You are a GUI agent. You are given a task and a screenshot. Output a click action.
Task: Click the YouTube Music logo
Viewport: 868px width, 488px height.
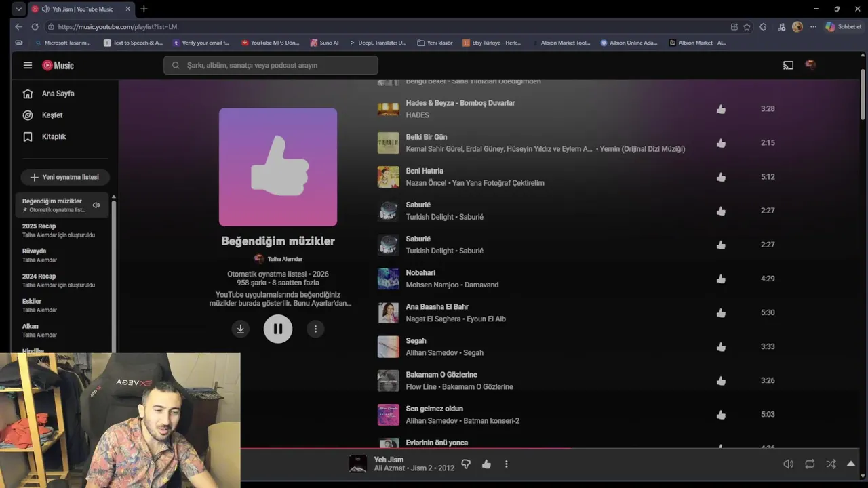[58, 65]
